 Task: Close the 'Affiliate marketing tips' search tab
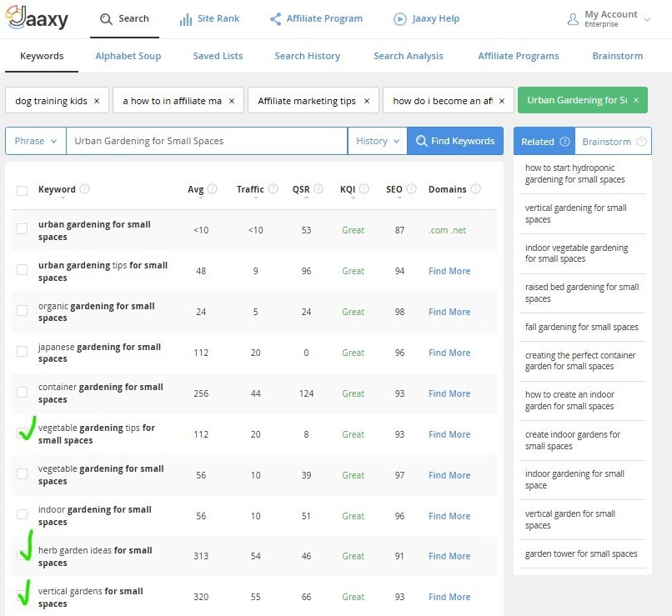[367, 101]
